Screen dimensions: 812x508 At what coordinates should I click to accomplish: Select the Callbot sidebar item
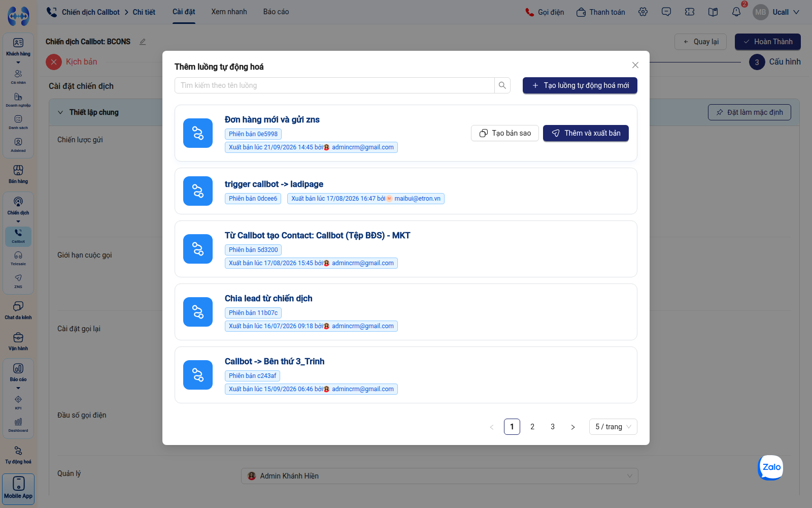(18, 236)
